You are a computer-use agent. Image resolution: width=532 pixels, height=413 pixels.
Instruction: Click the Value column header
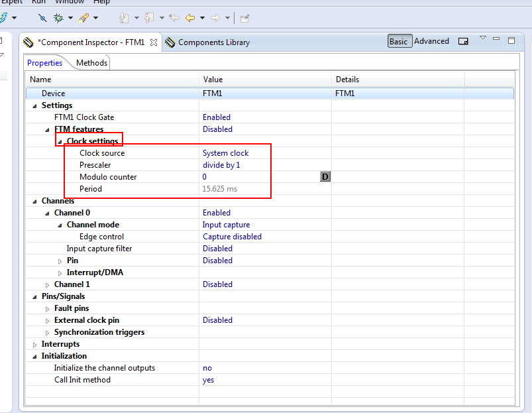coord(265,80)
